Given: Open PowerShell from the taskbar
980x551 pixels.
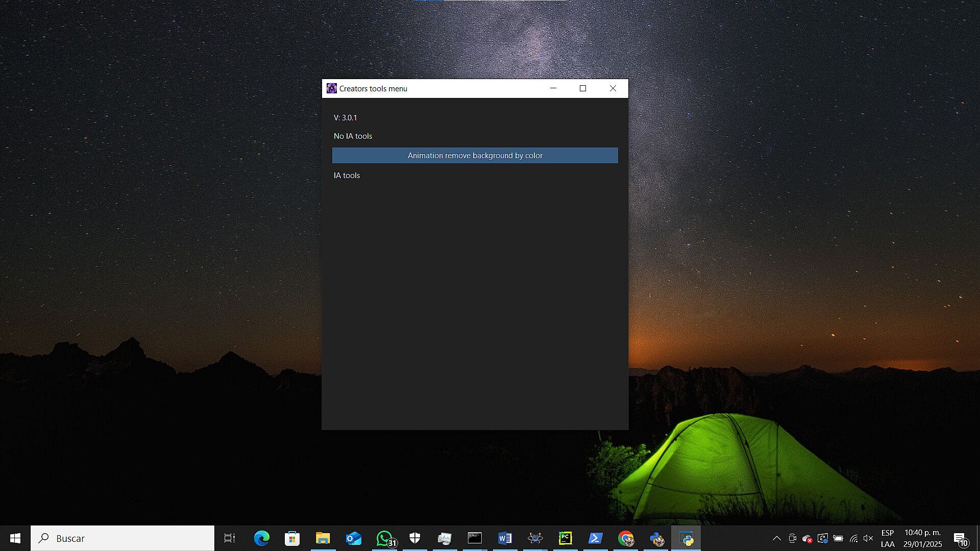Looking at the screenshot, I should point(595,538).
